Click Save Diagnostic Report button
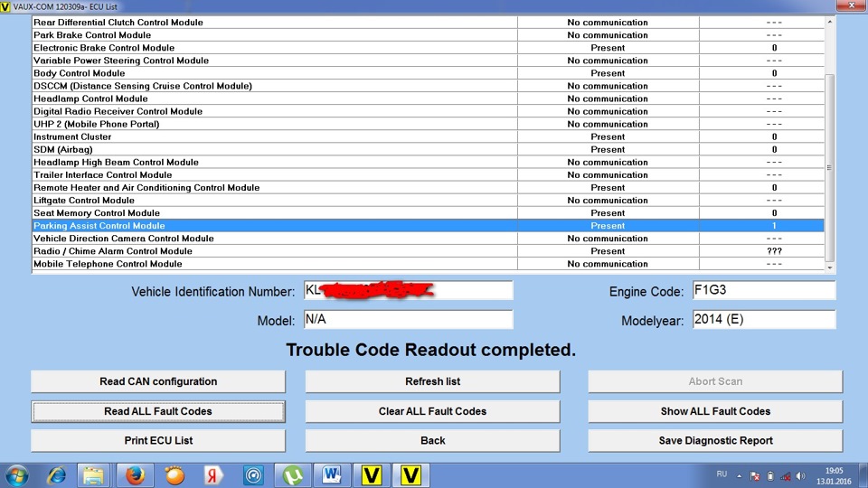 coord(715,440)
